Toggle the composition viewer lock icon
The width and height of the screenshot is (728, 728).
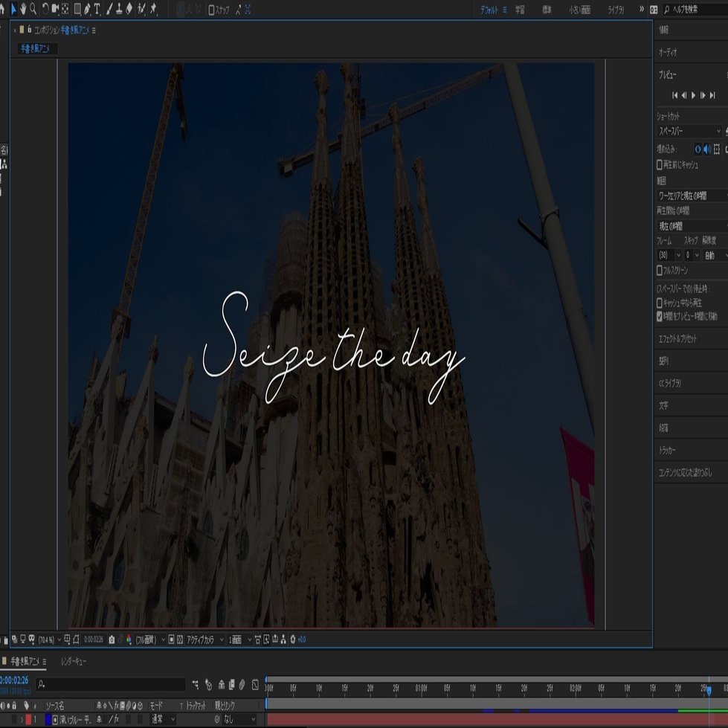coord(29,29)
